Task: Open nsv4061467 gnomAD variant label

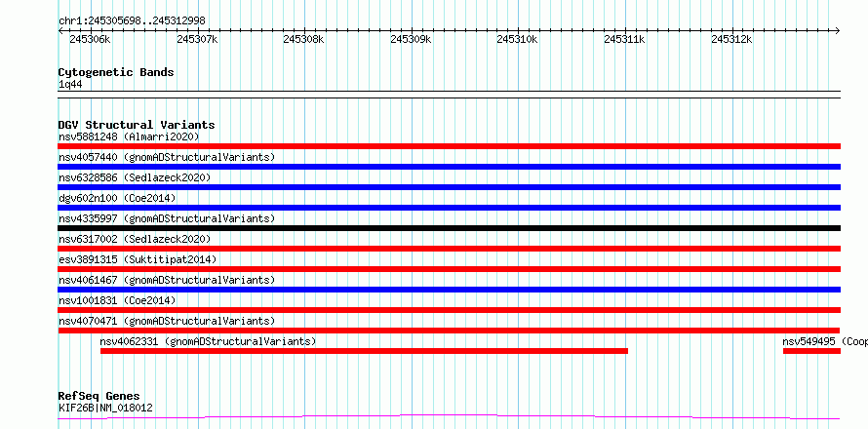Action: pos(167,280)
